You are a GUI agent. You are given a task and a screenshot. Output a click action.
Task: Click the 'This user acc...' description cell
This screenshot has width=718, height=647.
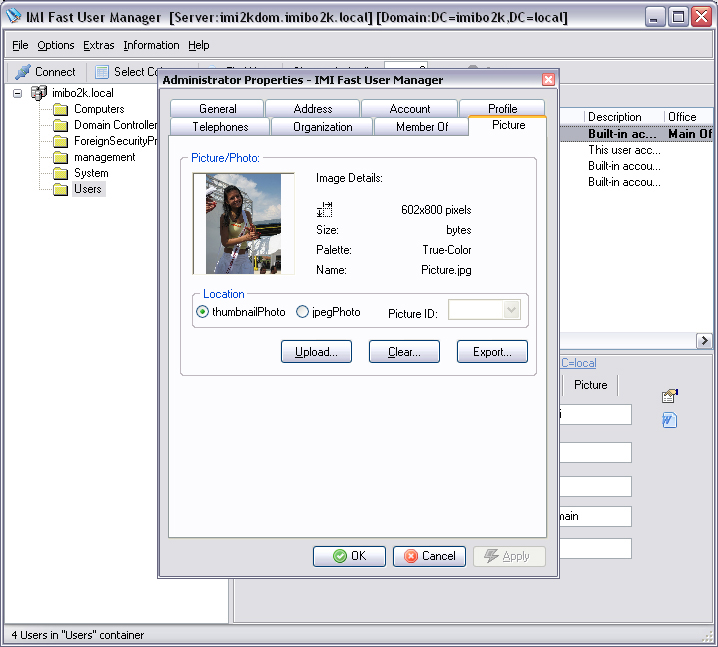tap(624, 150)
